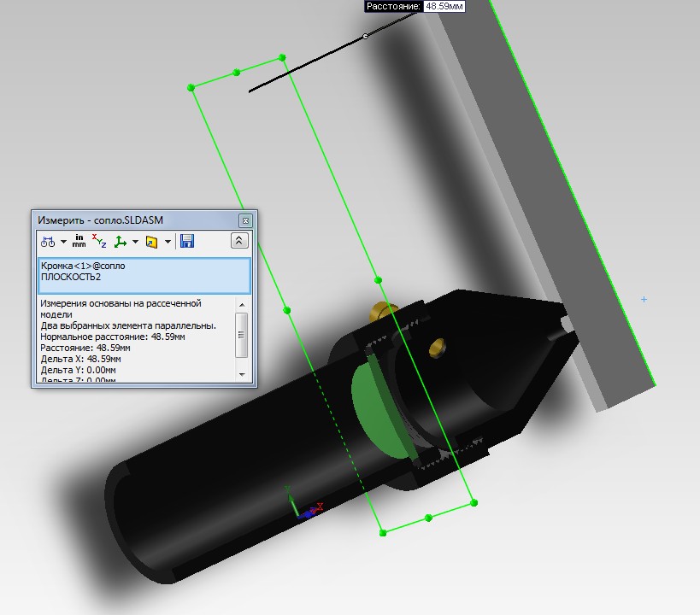Click the yellow Projected On icon
The image size is (700, 615).
(x=152, y=242)
